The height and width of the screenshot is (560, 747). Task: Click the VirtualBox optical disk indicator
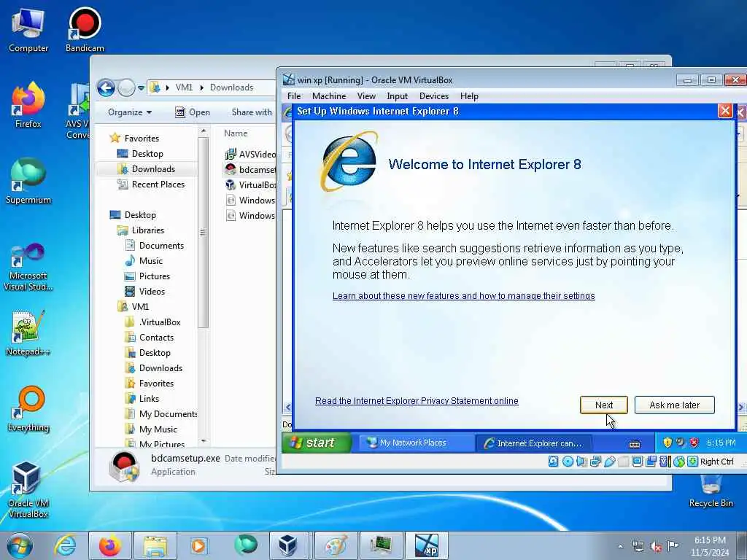pyautogui.click(x=568, y=461)
